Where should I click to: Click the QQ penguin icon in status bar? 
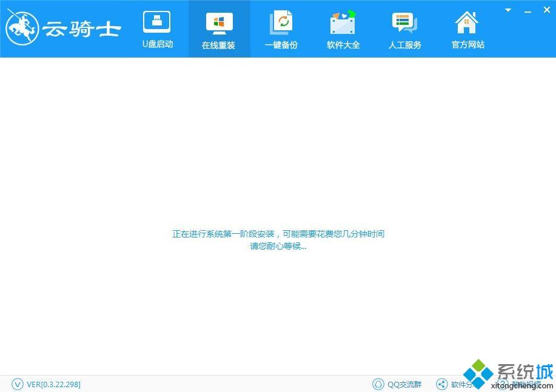[378, 384]
